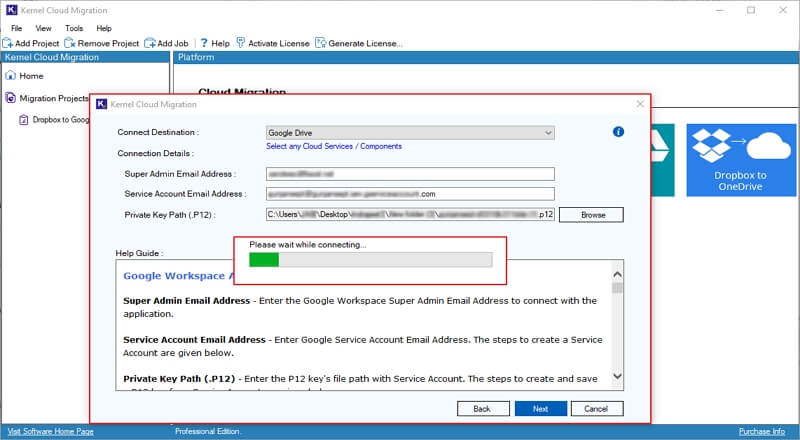800x440 pixels.
Task: Click the Remove Project toolbar icon
Action: (70, 43)
